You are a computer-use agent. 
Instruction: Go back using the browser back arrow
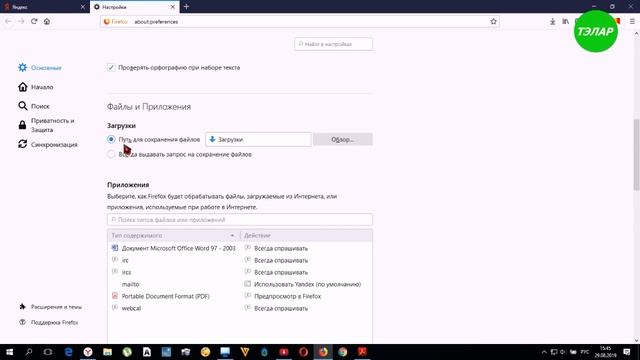pos(8,21)
